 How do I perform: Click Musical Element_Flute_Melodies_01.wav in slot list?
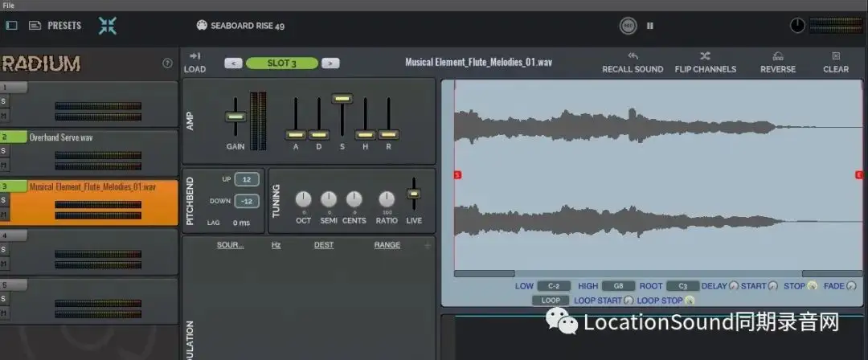[x=93, y=187]
